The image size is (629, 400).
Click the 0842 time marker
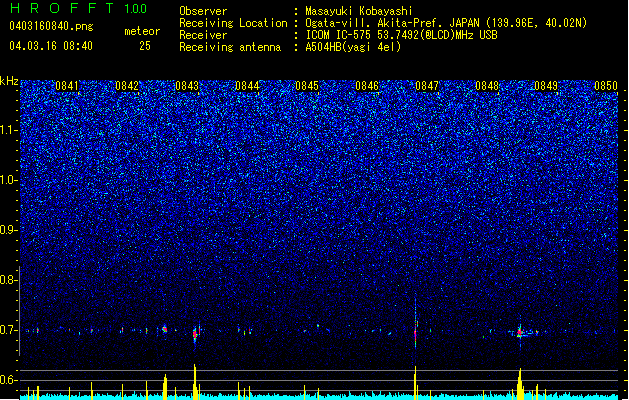tap(127, 86)
